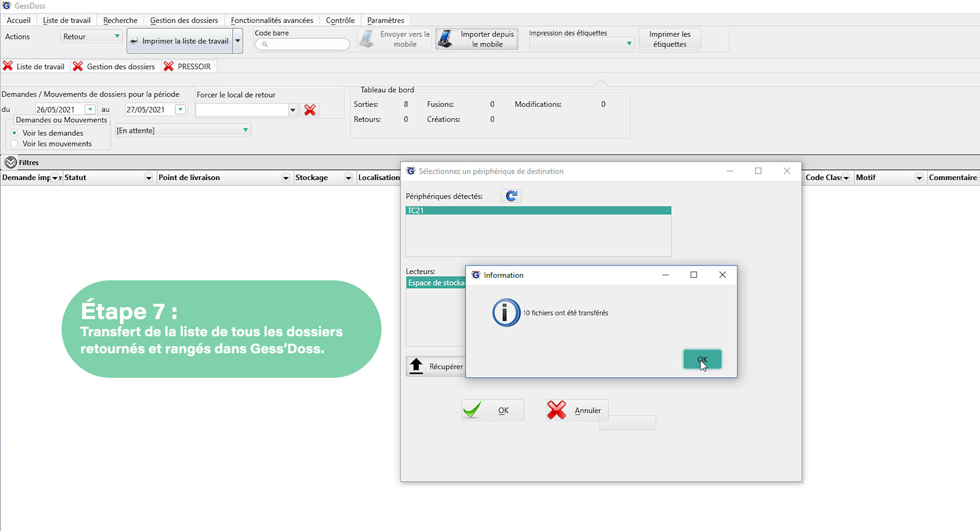Open the start date picker dropdown
The width and height of the screenshot is (980, 531).
point(90,109)
